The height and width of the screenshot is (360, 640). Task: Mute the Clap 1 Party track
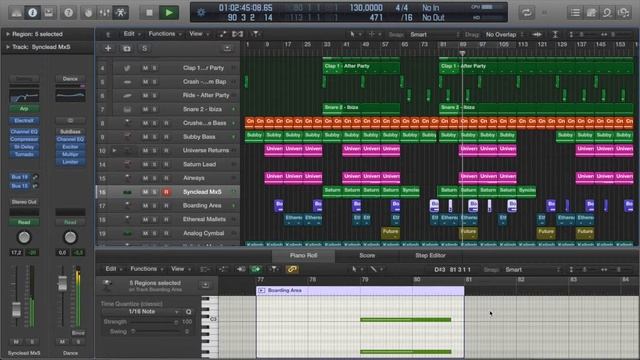coord(145,68)
